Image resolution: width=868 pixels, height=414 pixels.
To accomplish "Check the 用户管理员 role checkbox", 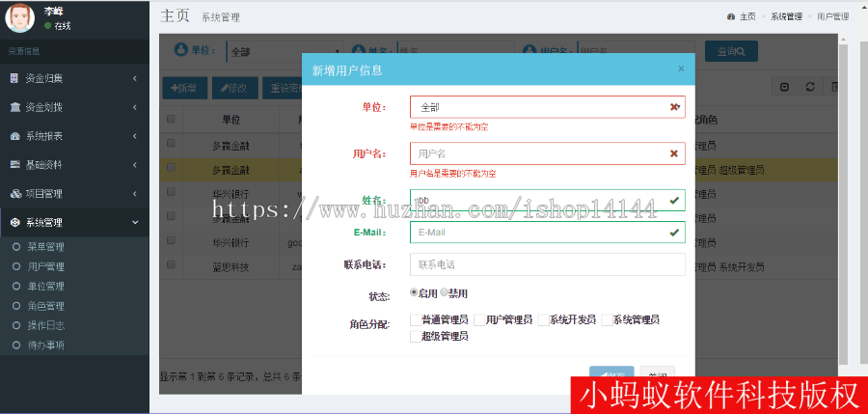I will [x=479, y=319].
